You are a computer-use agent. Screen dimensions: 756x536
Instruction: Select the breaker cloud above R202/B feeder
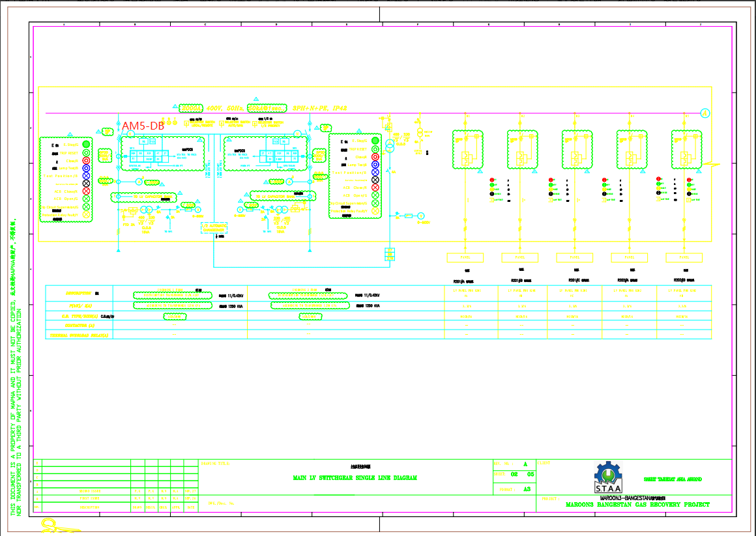686,149
